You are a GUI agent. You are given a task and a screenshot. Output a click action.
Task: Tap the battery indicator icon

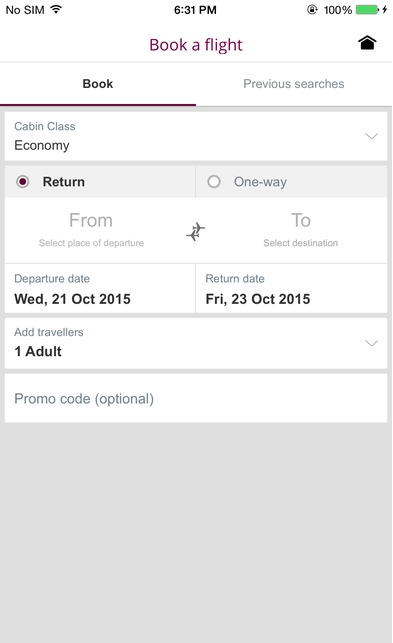click(x=367, y=9)
